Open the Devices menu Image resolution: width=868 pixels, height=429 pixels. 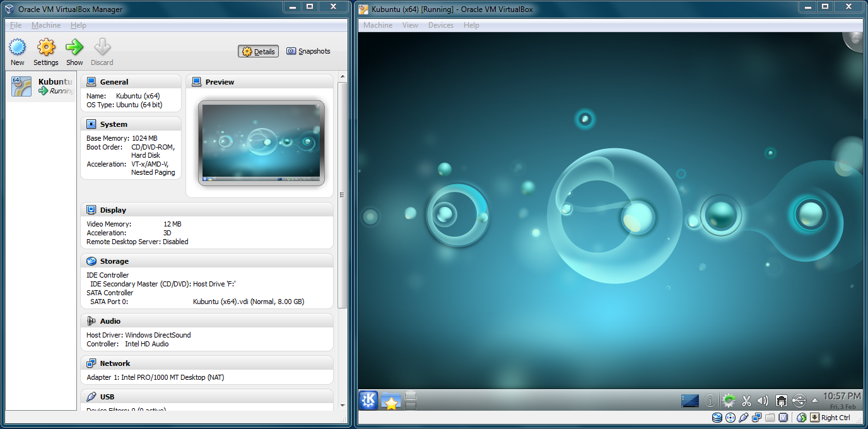[x=440, y=25]
